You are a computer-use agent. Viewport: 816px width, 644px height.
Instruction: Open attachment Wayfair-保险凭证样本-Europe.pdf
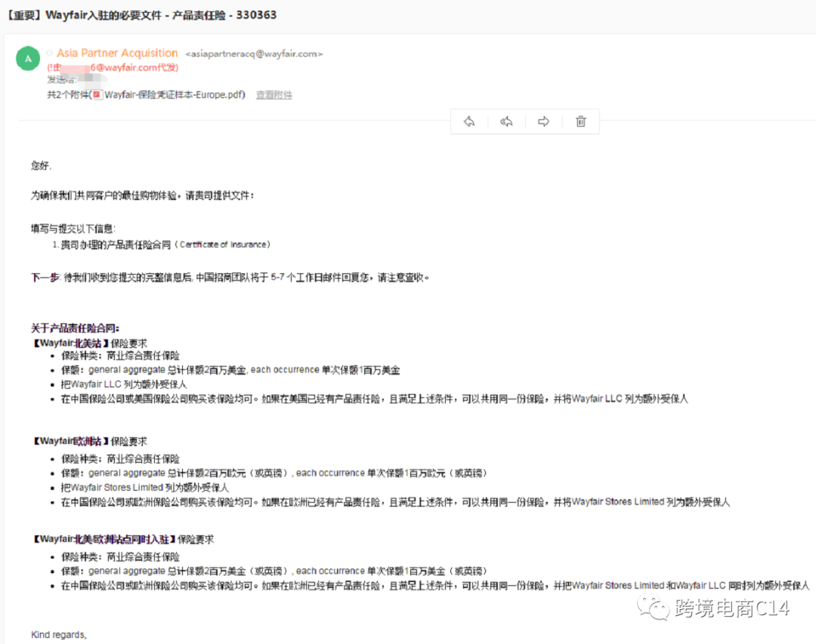(x=175, y=94)
